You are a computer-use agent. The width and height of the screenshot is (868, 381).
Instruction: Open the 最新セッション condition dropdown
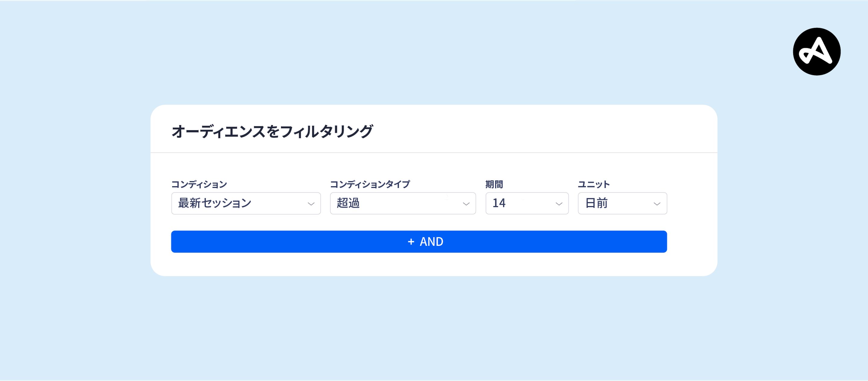click(x=246, y=204)
